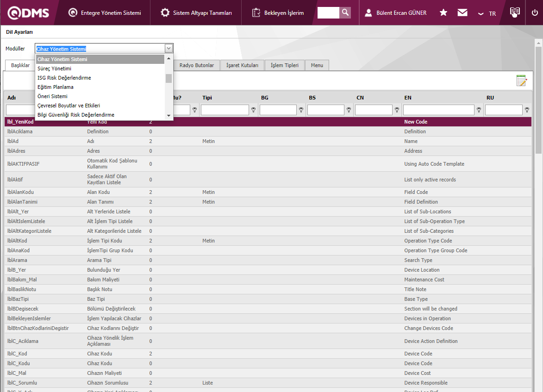543x392 pixels.
Task: Collapse the Modüller dropdown arrow
Action: [x=169, y=49]
